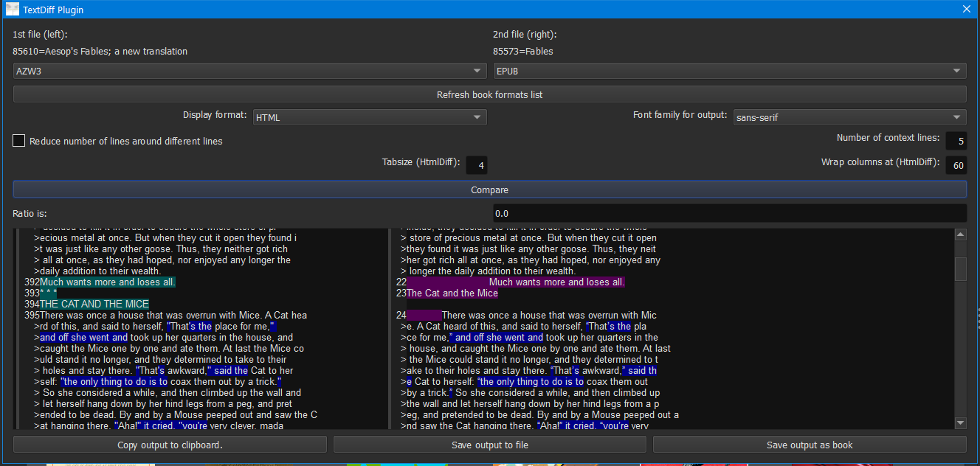Click the diff scrollbar up arrow
The height and width of the screenshot is (466, 980).
pos(961,234)
